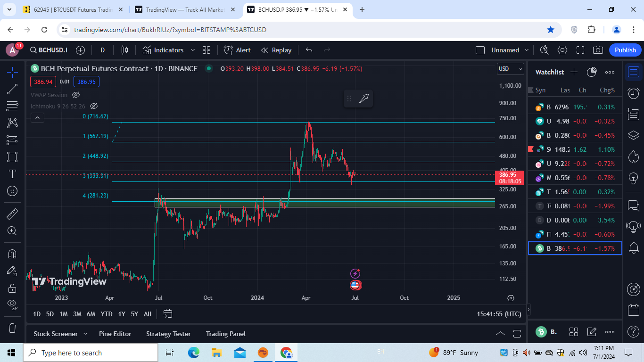Show All time range
Image resolution: width=644 pixels, height=362 pixels.
pos(148,314)
